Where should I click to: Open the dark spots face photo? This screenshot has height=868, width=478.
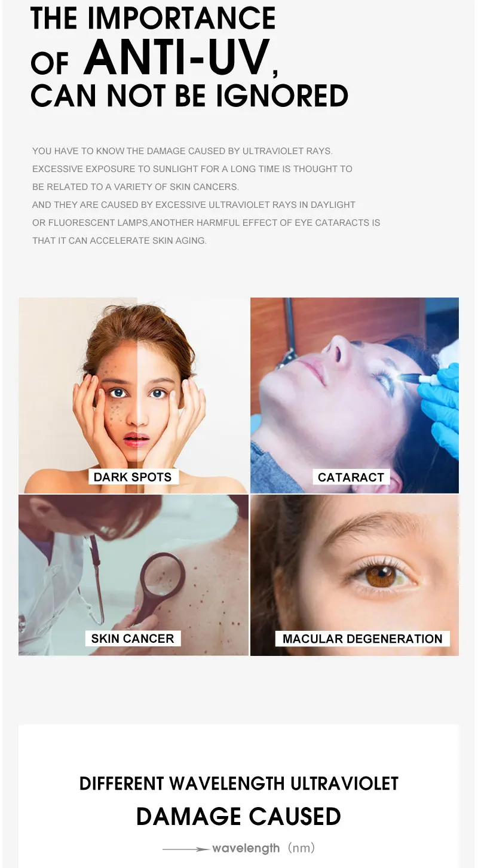click(133, 395)
